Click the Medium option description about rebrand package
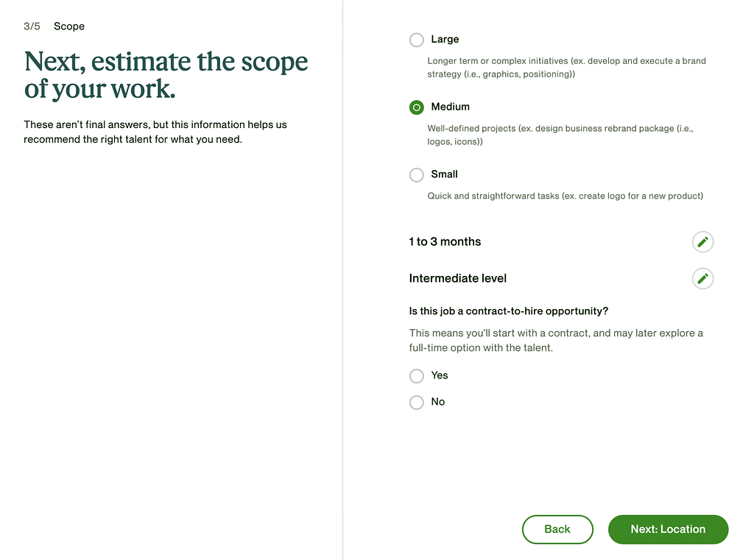Viewport: 754px width, 560px height. [x=560, y=135]
